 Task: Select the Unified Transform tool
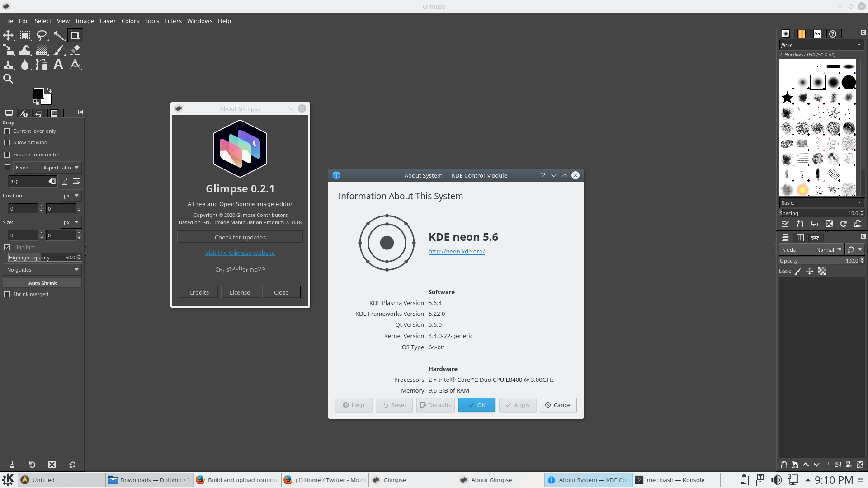point(8,50)
